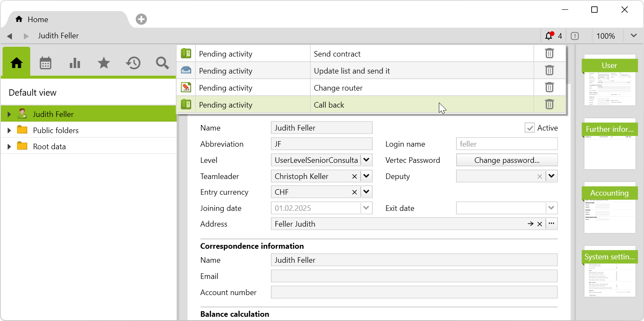This screenshot has height=321, width=644.
Task: Delete the 'Change router' activity via trash
Action: (550, 88)
